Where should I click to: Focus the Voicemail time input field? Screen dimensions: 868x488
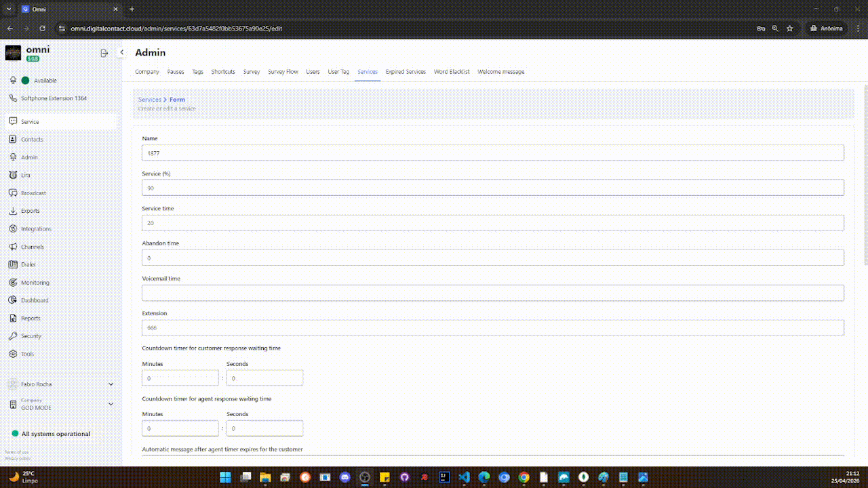tap(493, 293)
